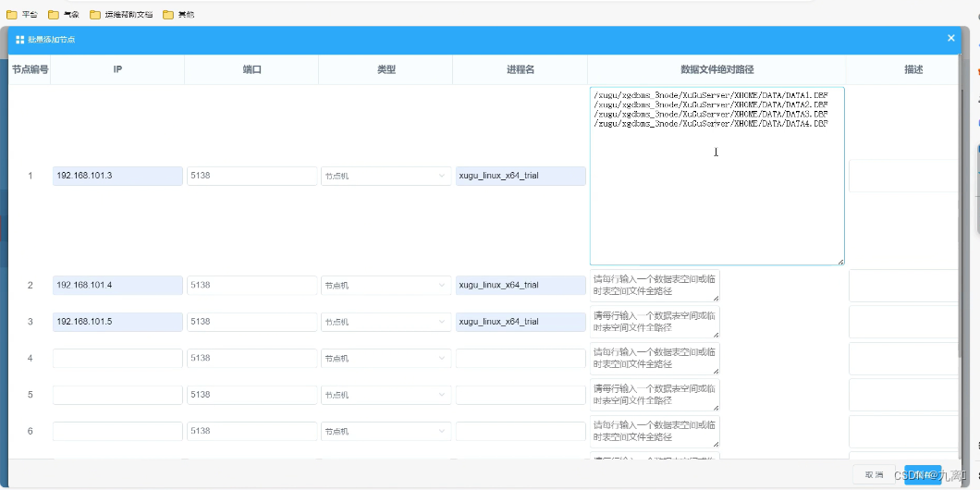980x490 pixels.
Task: Click the IP field containing 192.168.101.5
Action: (117, 322)
